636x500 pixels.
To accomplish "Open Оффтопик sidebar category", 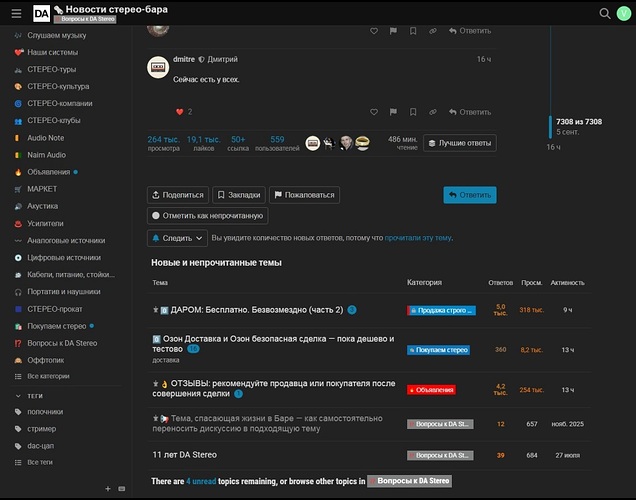I will tap(45, 360).
